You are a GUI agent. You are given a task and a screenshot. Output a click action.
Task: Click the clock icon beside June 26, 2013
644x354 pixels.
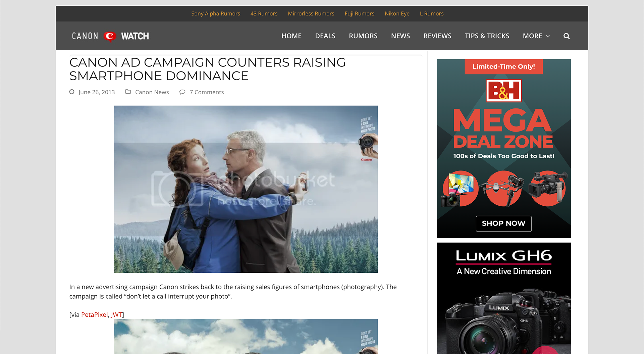pos(72,92)
